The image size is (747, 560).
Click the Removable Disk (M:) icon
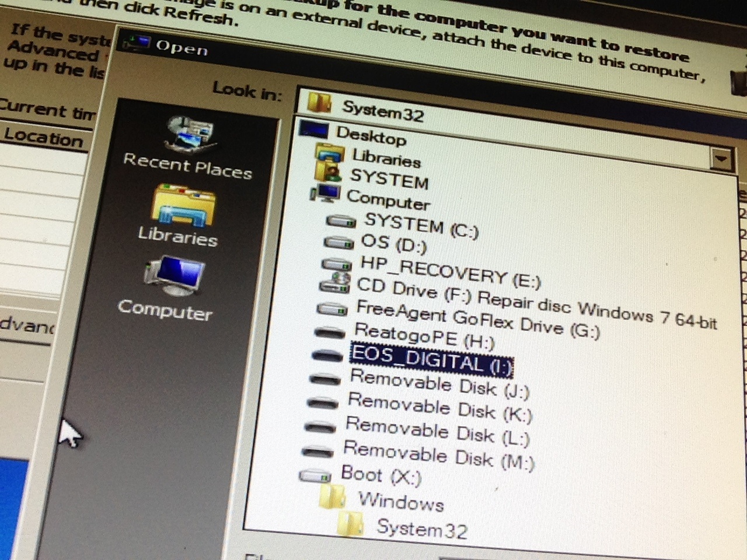(317, 451)
